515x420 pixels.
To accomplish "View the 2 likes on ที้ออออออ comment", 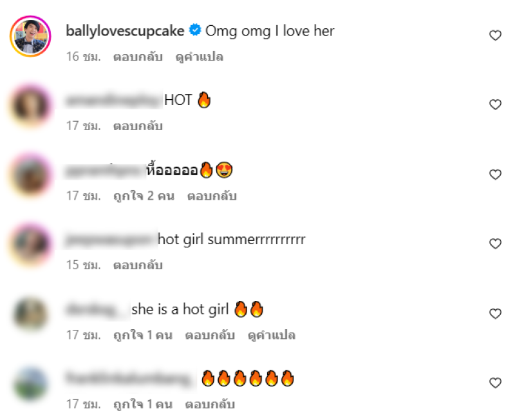I will 144,196.
